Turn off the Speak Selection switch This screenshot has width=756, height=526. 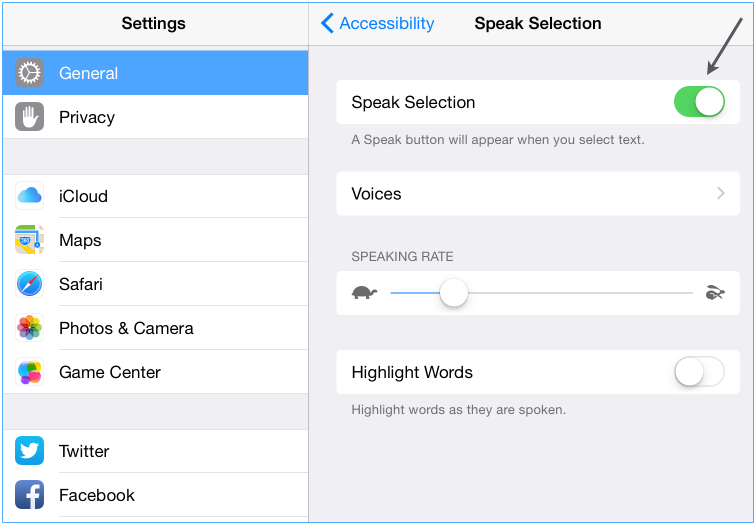coord(699,102)
